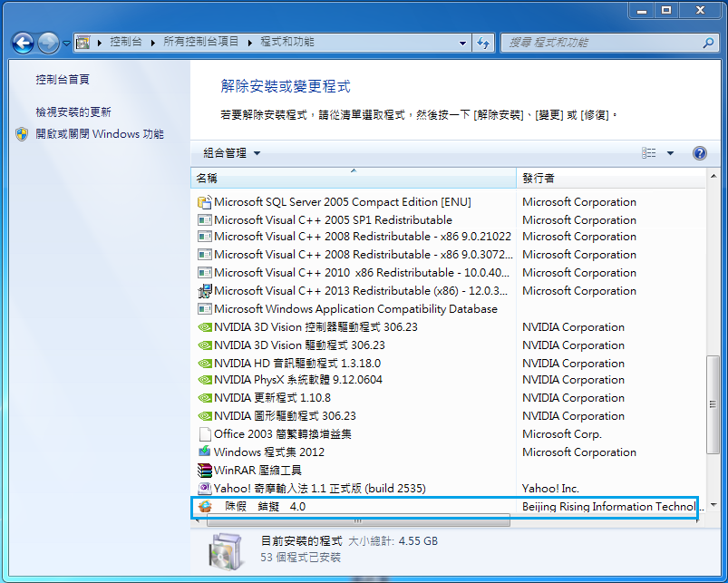
Task: Open the recent pages dropdown arrow
Action: (x=66, y=44)
